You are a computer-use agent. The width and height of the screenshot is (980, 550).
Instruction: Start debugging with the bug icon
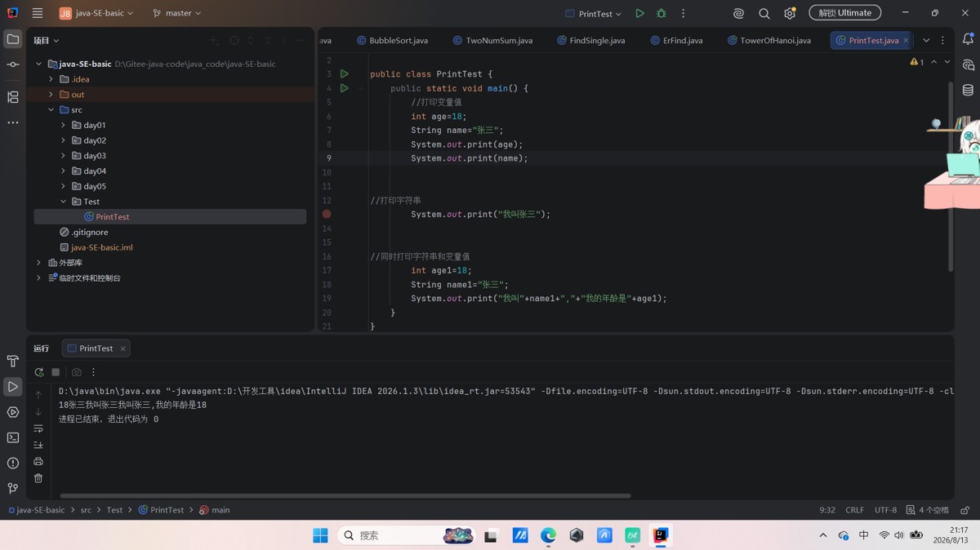[661, 13]
